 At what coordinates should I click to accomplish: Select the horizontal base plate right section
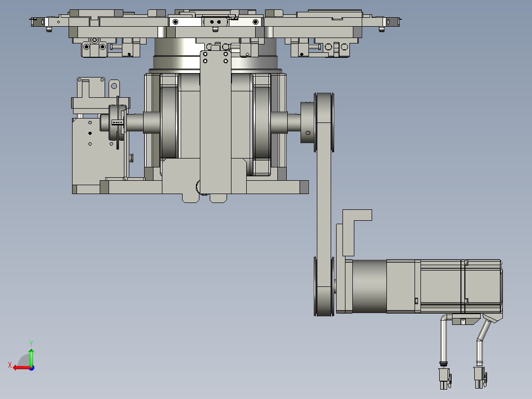point(277,187)
